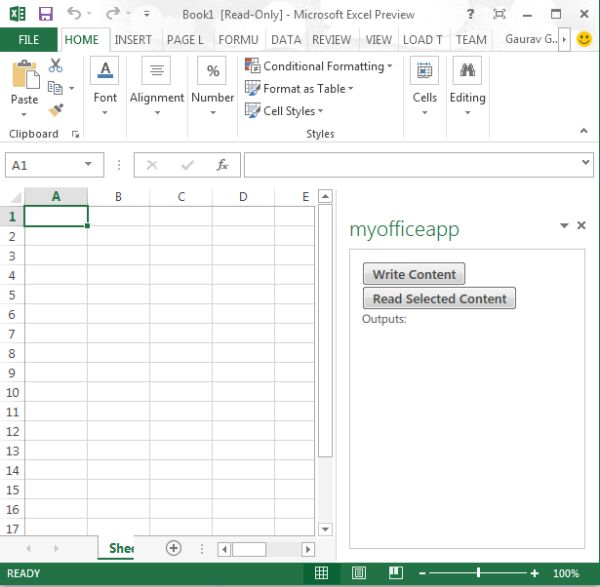This screenshot has width=600, height=587.
Task: Switch to the INSERT ribbon tab
Action: [x=133, y=39]
